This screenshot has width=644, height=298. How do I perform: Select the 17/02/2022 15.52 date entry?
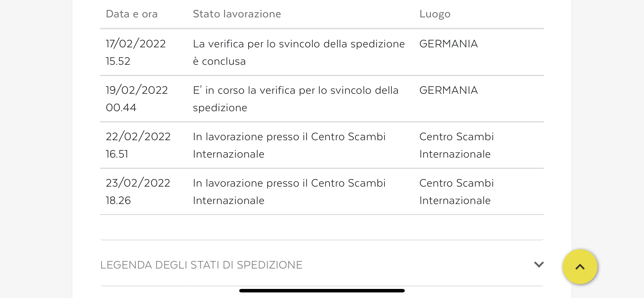pyautogui.click(x=136, y=52)
